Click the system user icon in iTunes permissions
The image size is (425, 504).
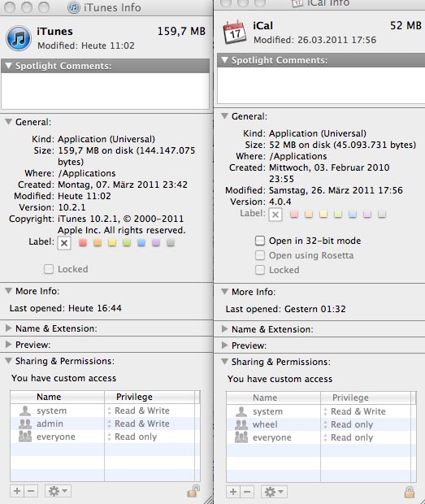click(25, 411)
